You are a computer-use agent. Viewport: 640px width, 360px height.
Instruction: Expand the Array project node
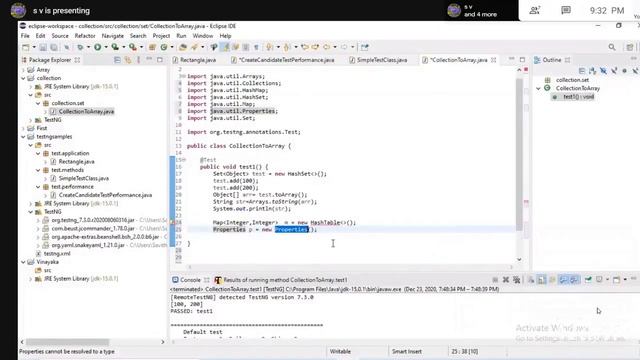coord(23,70)
